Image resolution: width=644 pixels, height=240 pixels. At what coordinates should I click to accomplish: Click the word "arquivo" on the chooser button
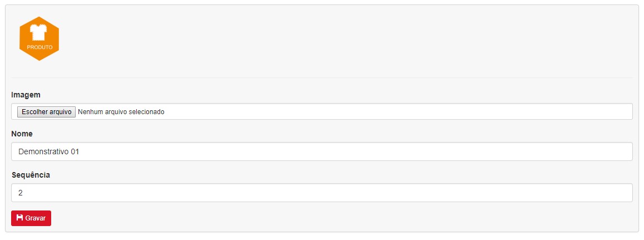coord(61,112)
